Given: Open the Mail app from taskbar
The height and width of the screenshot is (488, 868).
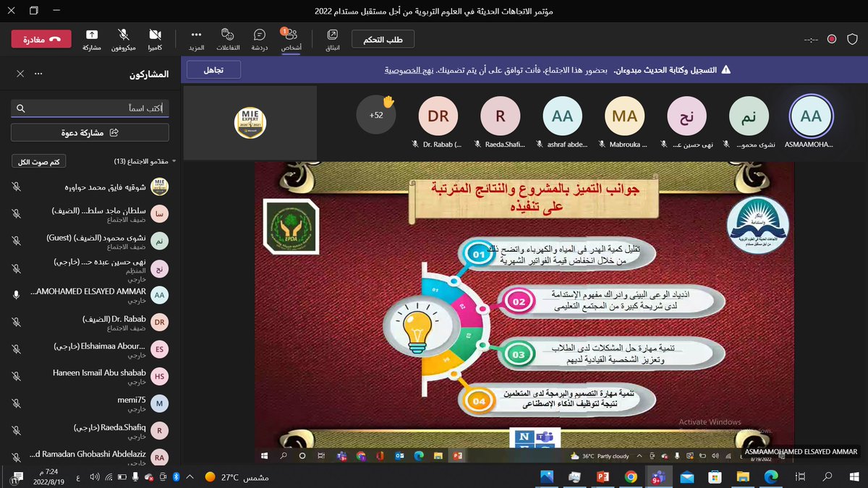Looking at the screenshot, I should click(x=687, y=476).
